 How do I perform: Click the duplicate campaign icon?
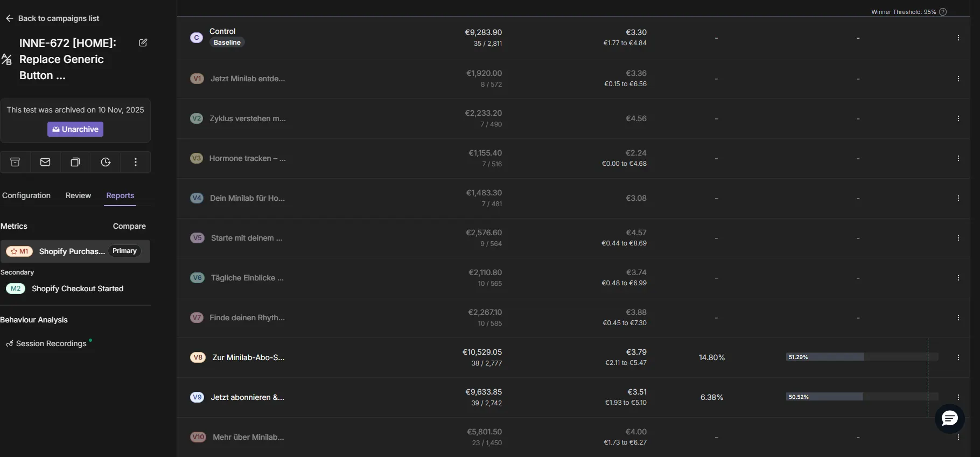click(x=75, y=162)
